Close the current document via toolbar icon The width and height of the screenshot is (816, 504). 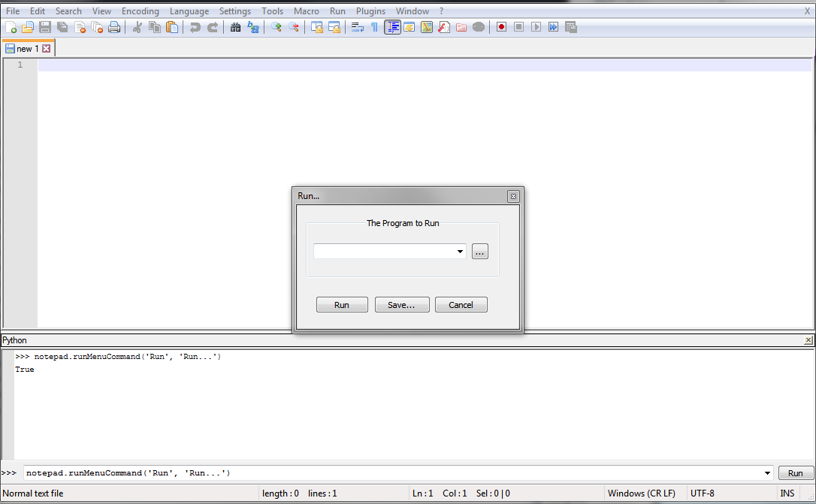point(80,28)
